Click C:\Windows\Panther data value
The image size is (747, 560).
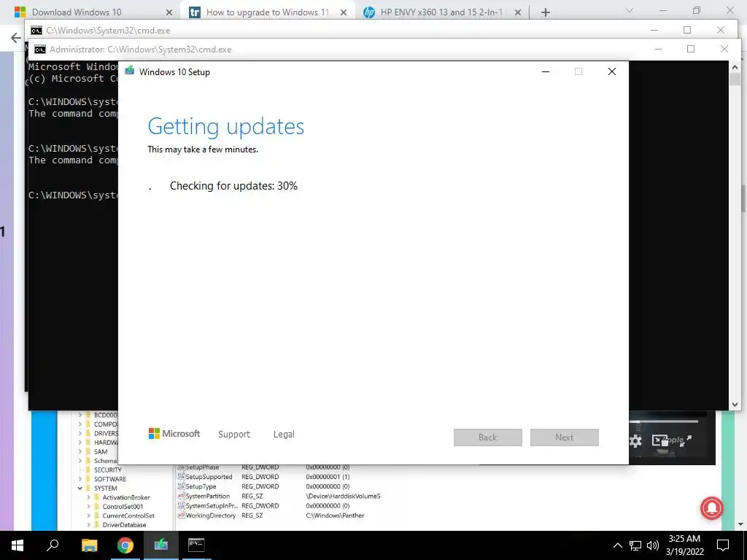tap(335, 516)
